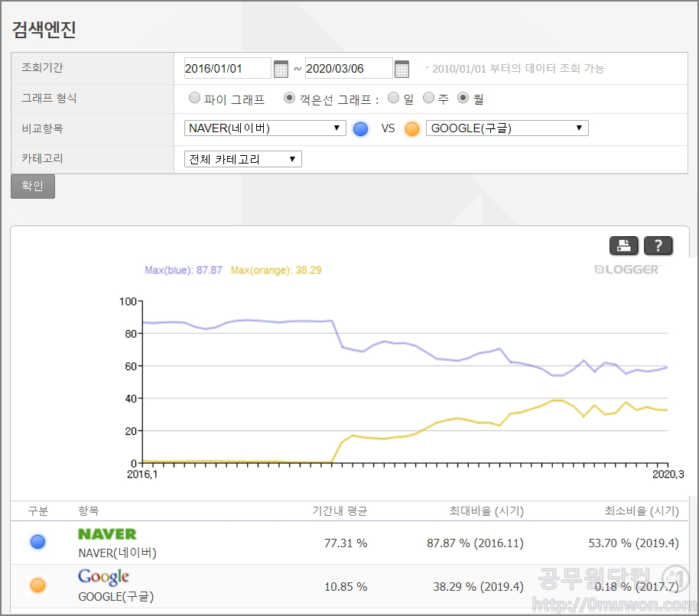Choose the monthly (월) interval radio
This screenshot has height=616, width=699.
463,98
